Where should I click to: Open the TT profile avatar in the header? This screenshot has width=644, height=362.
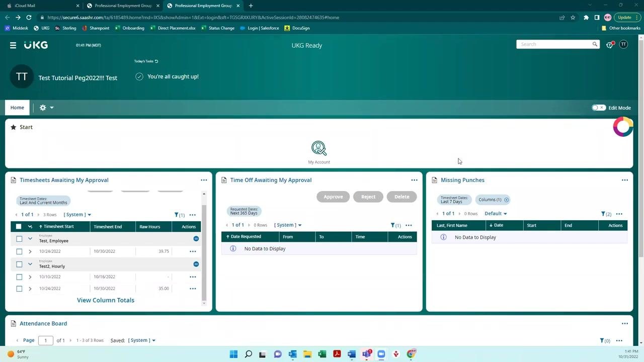(623, 45)
